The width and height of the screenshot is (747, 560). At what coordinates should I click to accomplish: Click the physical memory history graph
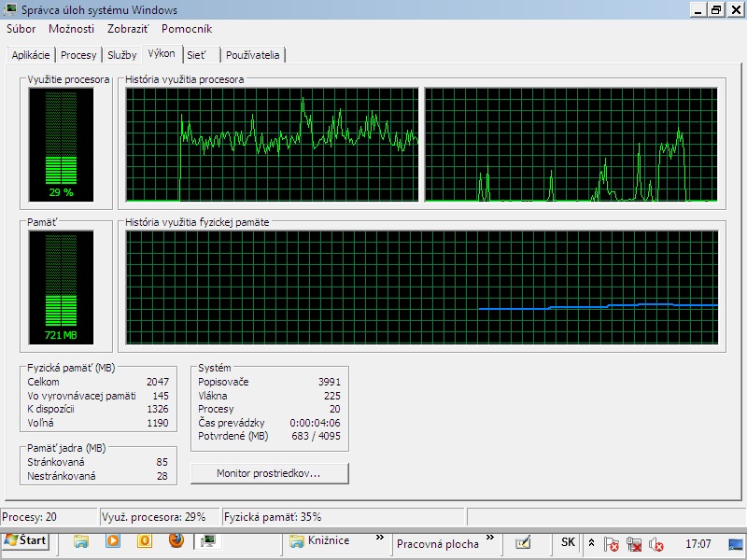pyautogui.click(x=422, y=287)
